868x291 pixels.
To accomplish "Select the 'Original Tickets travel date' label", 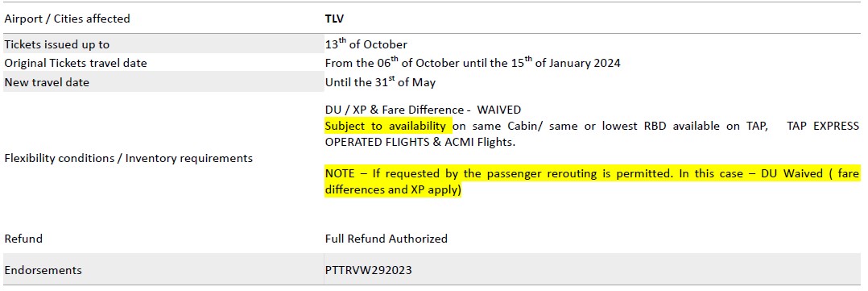I will coord(76,63).
